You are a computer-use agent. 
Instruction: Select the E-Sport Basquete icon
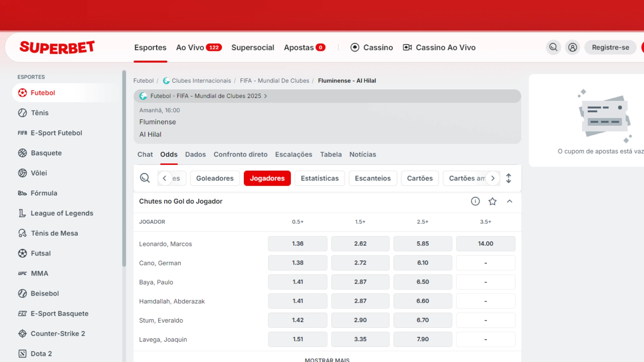pos(22,313)
